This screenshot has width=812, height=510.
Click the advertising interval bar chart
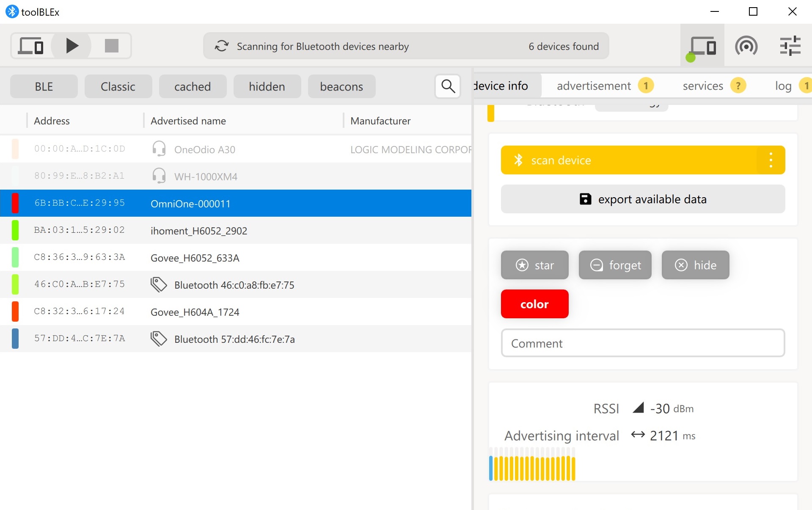click(532, 464)
